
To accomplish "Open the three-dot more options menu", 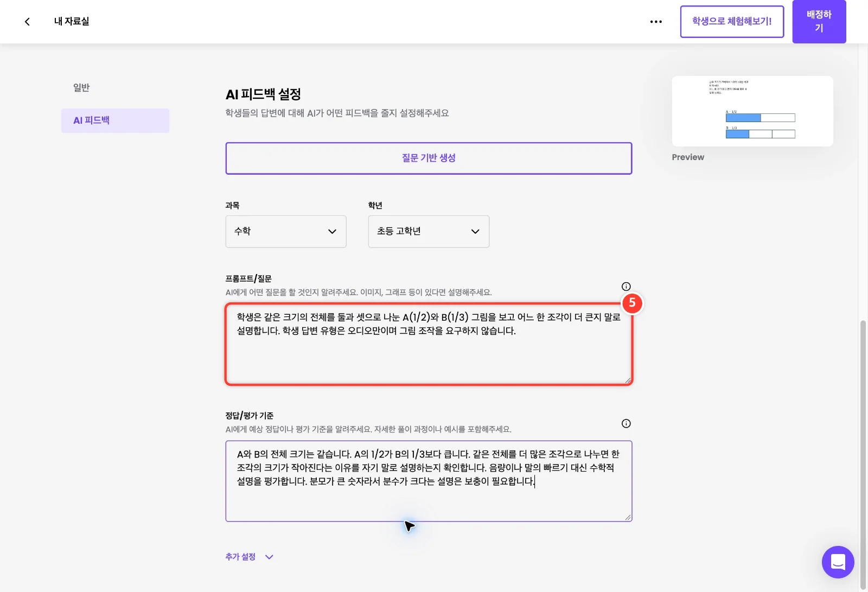I will tap(656, 22).
